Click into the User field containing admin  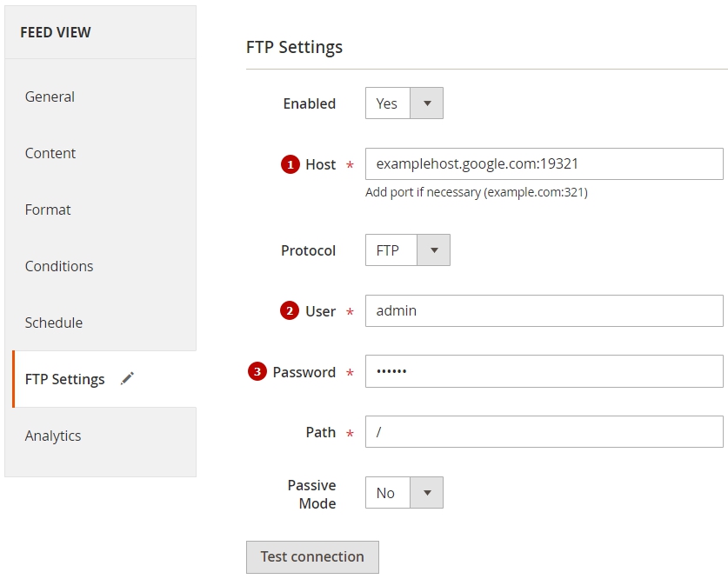[544, 311]
